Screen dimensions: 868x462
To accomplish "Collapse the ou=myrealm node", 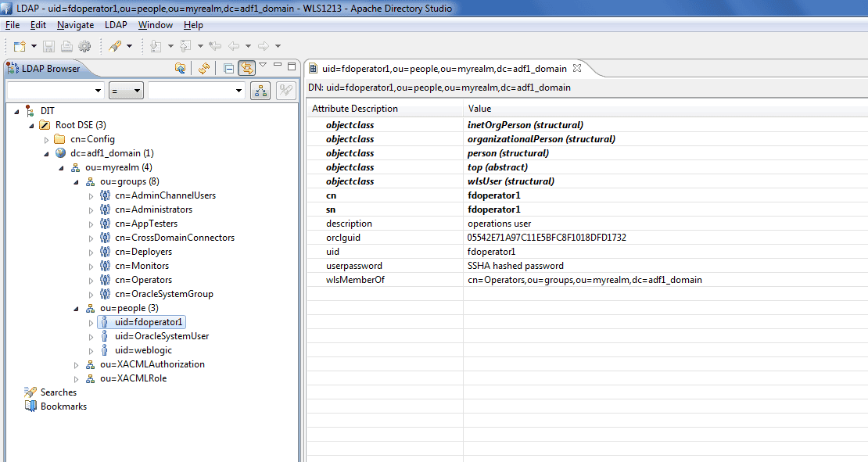I will point(62,167).
